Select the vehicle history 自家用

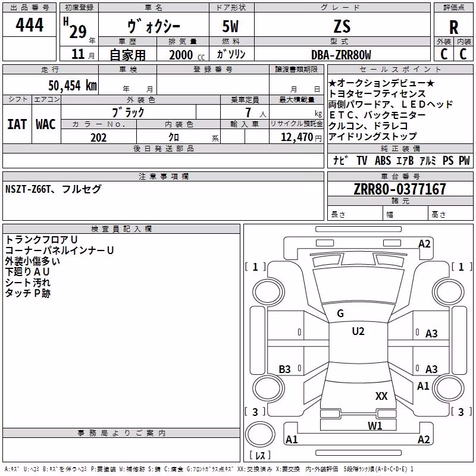coord(127,55)
